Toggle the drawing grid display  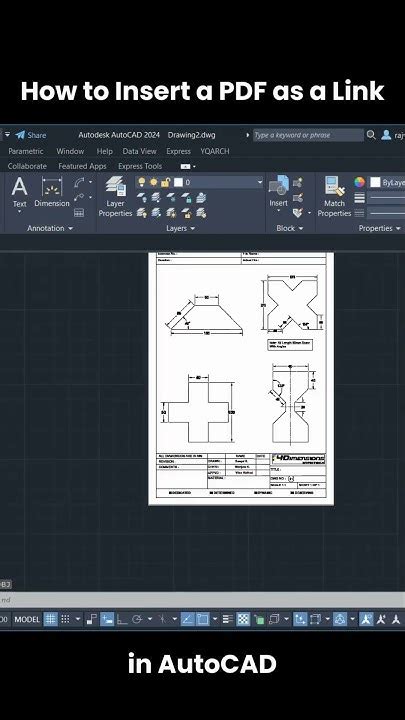click(50, 619)
